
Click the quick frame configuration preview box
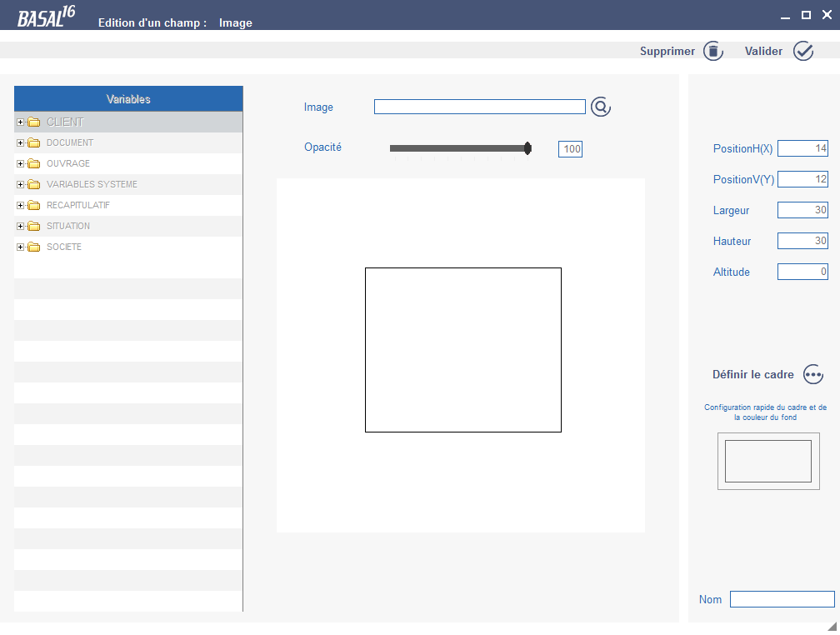(x=768, y=462)
